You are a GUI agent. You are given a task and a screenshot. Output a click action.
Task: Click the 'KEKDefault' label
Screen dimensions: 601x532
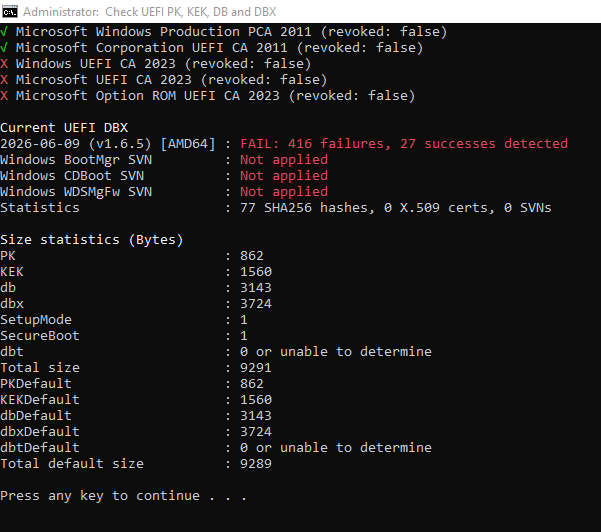[x=40, y=399]
